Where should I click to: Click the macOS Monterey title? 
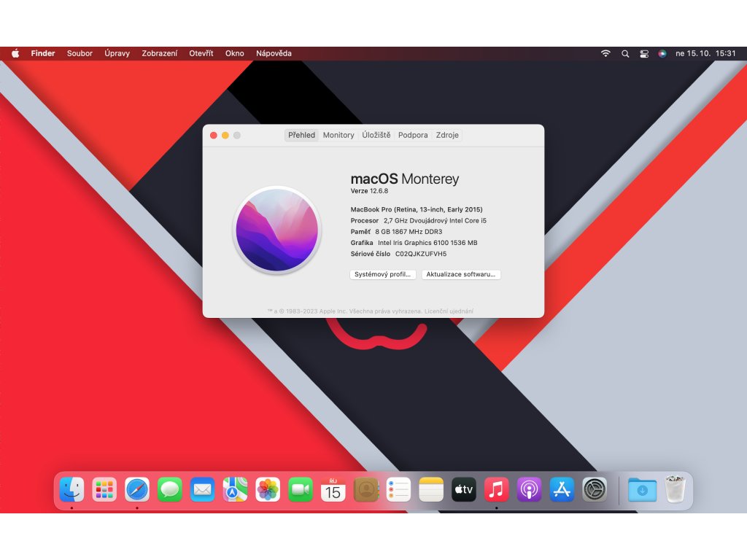click(x=404, y=179)
